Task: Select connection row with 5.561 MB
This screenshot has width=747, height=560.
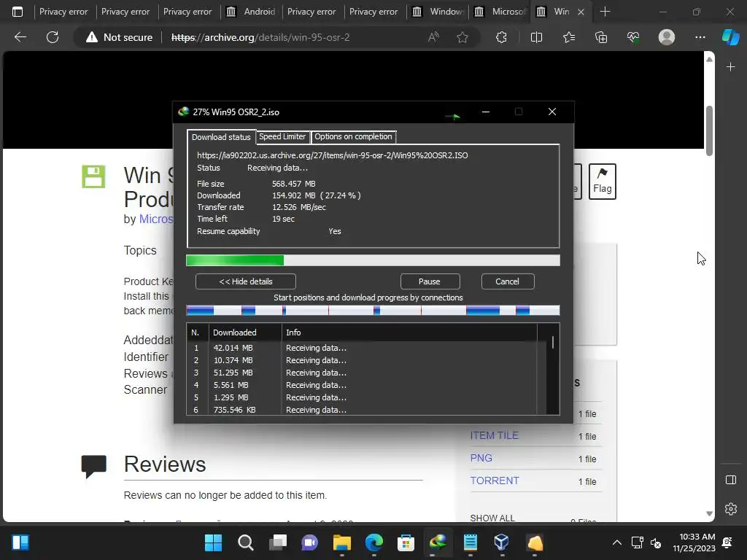Action: [362, 385]
